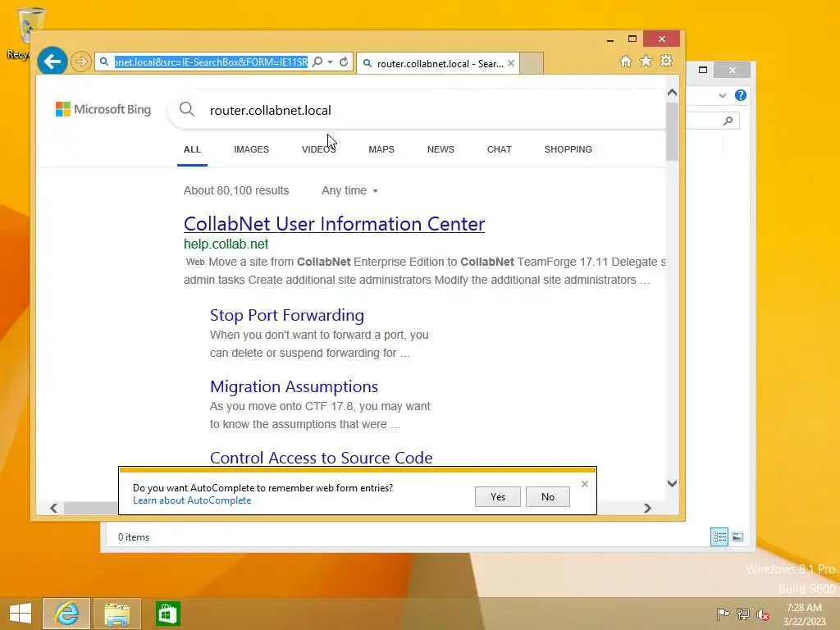Switch to the IMAGES search tab
This screenshot has height=630, width=840.
251,149
